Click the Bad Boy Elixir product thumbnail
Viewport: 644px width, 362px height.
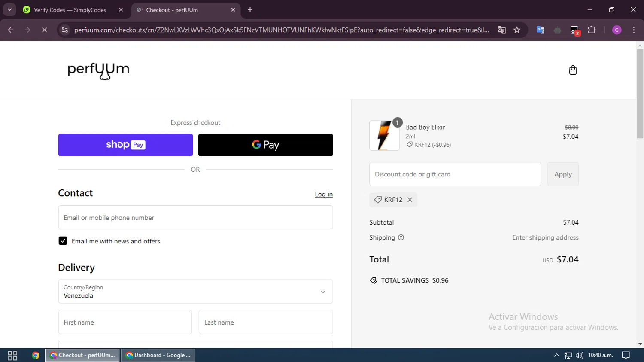point(384,135)
